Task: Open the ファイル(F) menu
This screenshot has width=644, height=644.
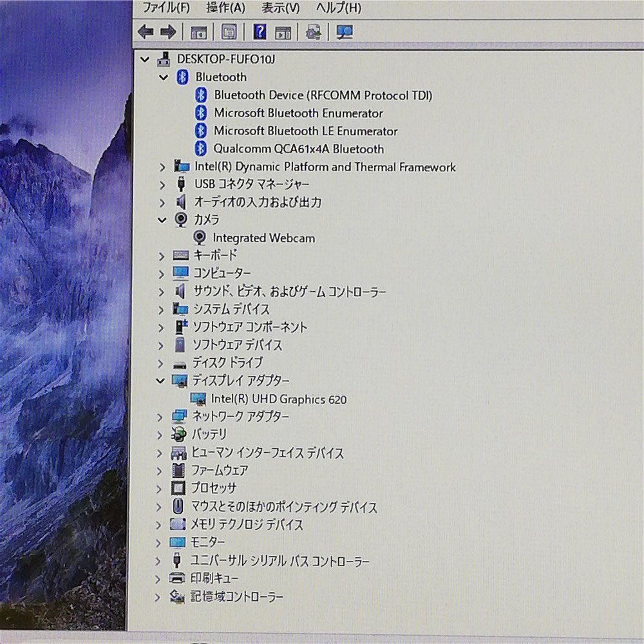Action: click(166, 7)
